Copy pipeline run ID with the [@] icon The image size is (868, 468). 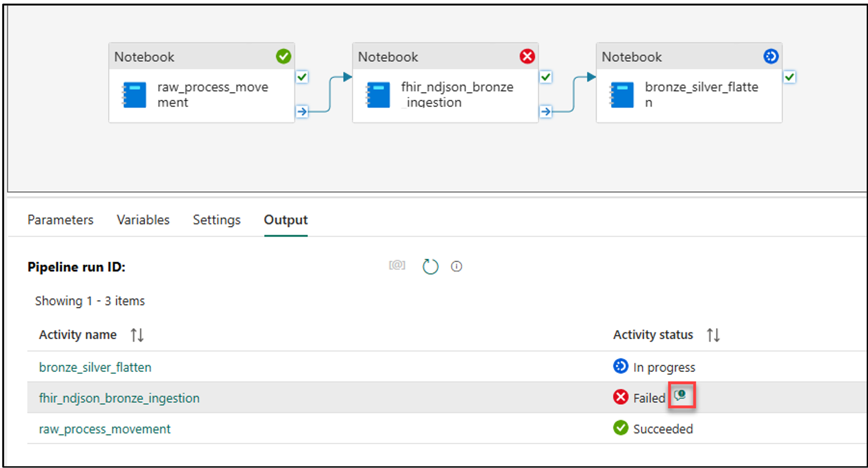coord(397,265)
